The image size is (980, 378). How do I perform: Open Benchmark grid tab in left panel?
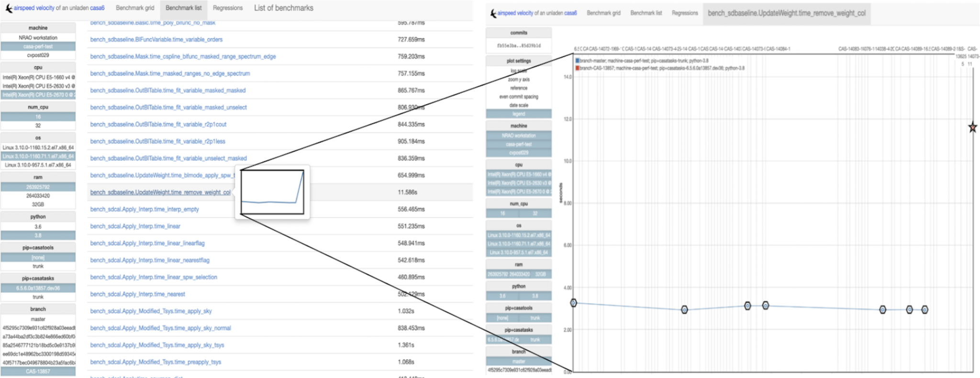click(135, 8)
